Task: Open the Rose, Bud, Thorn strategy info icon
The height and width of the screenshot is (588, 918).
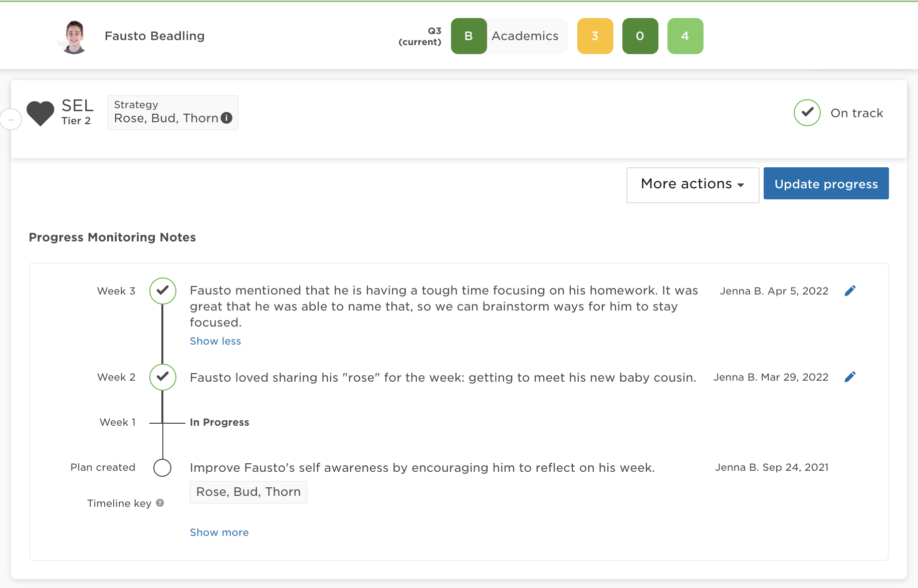Action: pyautogui.click(x=226, y=118)
